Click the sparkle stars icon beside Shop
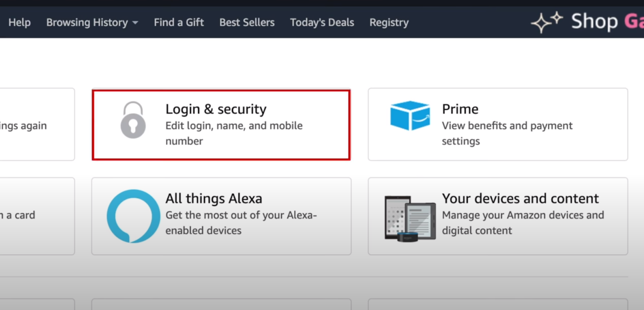Image resolution: width=644 pixels, height=310 pixels. [x=547, y=23]
